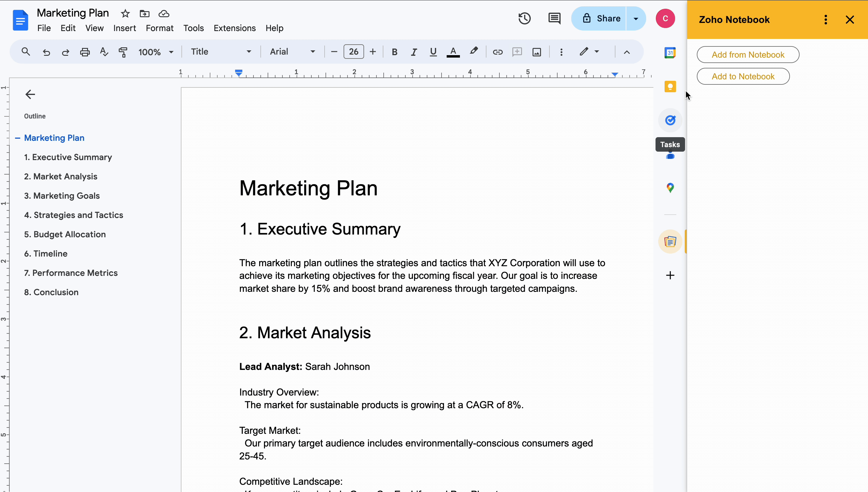The image size is (868, 492).
Task: Click the insert image icon
Action: pyautogui.click(x=537, y=52)
